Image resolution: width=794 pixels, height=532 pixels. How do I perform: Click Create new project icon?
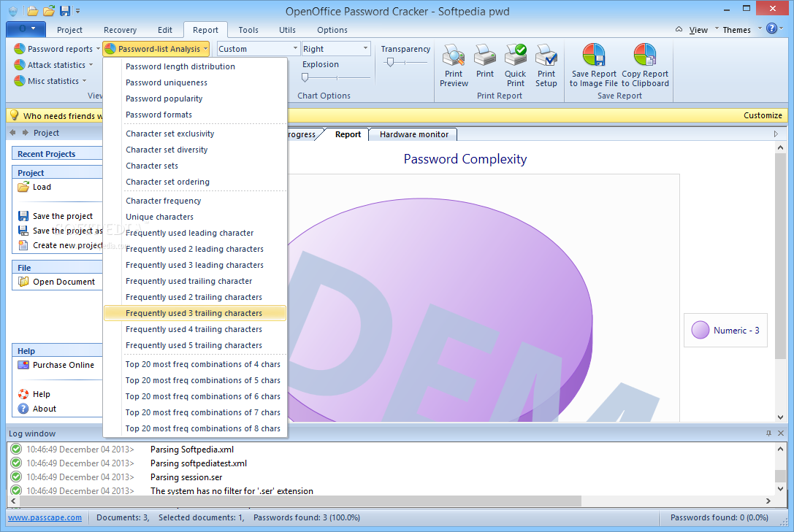[x=23, y=245]
